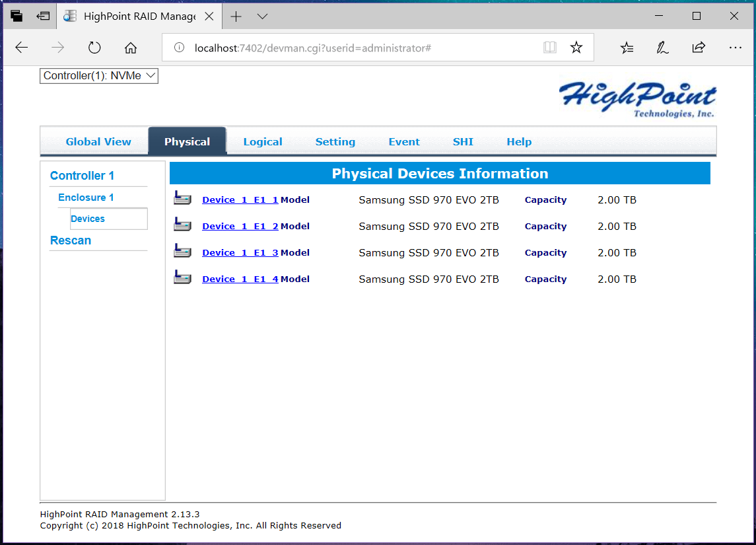756x545 pixels.
Task: Open the Logical tab
Action: [x=263, y=142]
